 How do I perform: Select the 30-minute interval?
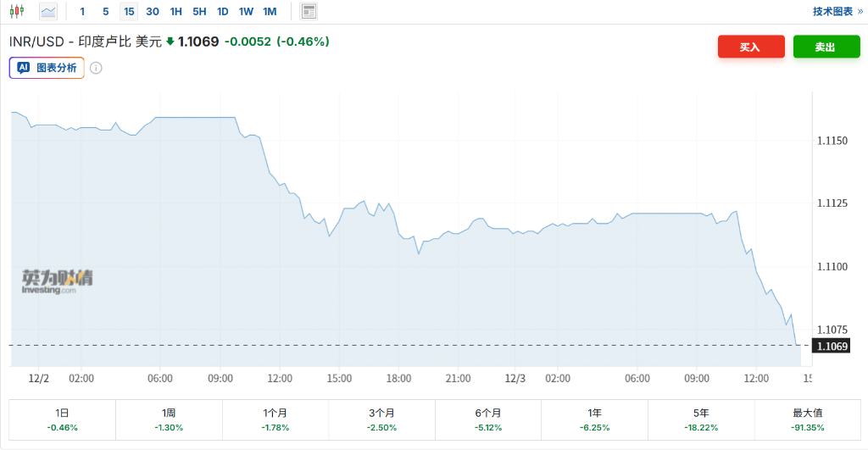[x=153, y=12]
